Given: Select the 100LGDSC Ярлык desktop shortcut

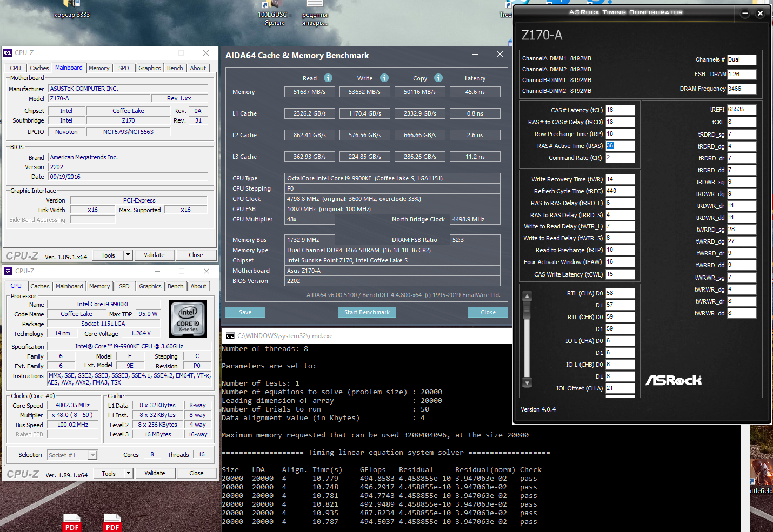Looking at the screenshot, I should [x=275, y=14].
